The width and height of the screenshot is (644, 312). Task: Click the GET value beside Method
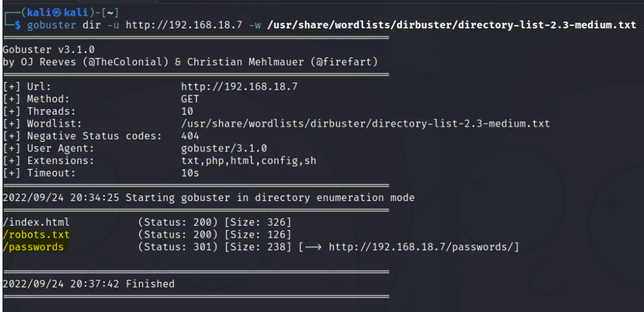pos(190,99)
